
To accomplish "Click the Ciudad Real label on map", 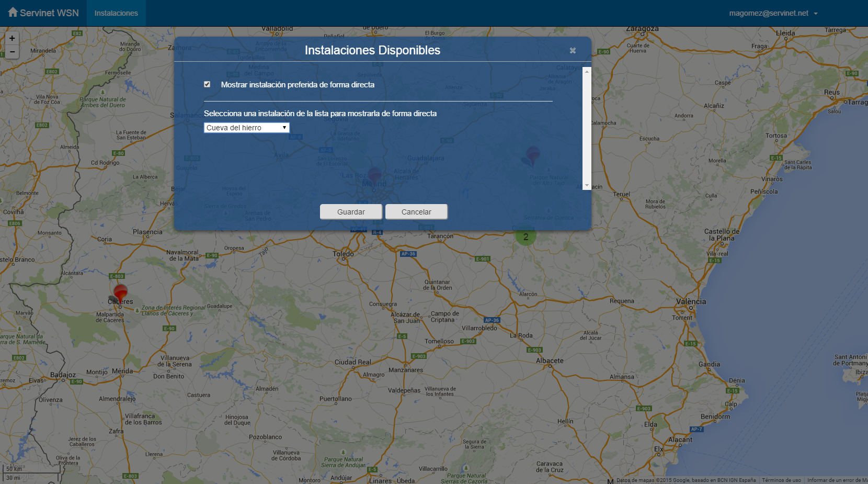I will pos(353,362).
